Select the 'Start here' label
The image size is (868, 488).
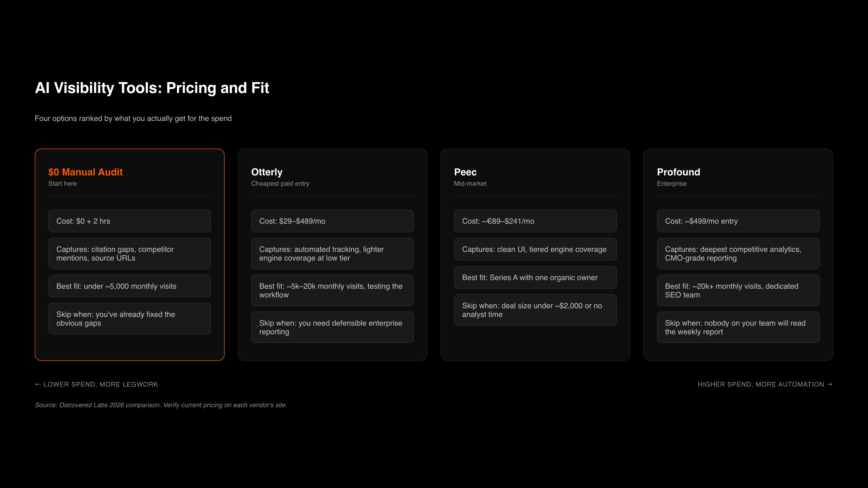(62, 184)
